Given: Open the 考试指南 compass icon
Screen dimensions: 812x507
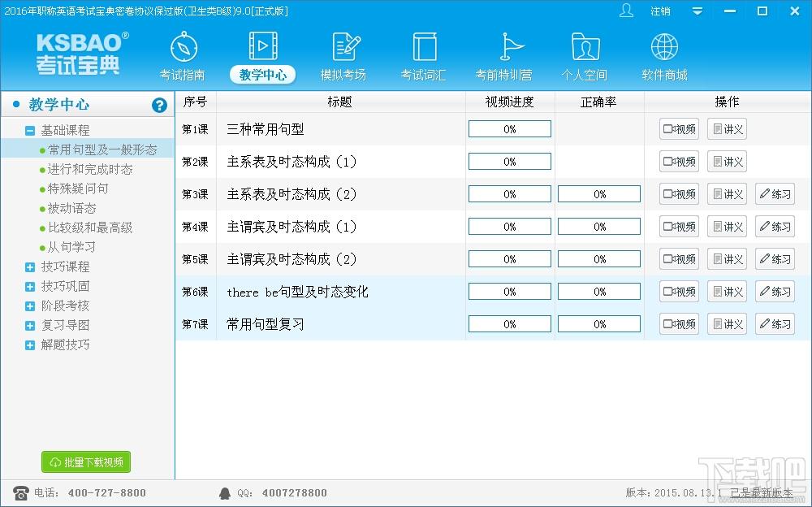Looking at the screenshot, I should (x=184, y=47).
